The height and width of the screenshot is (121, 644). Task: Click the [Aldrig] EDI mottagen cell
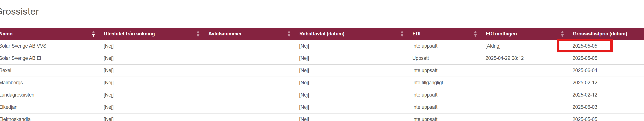click(493, 46)
